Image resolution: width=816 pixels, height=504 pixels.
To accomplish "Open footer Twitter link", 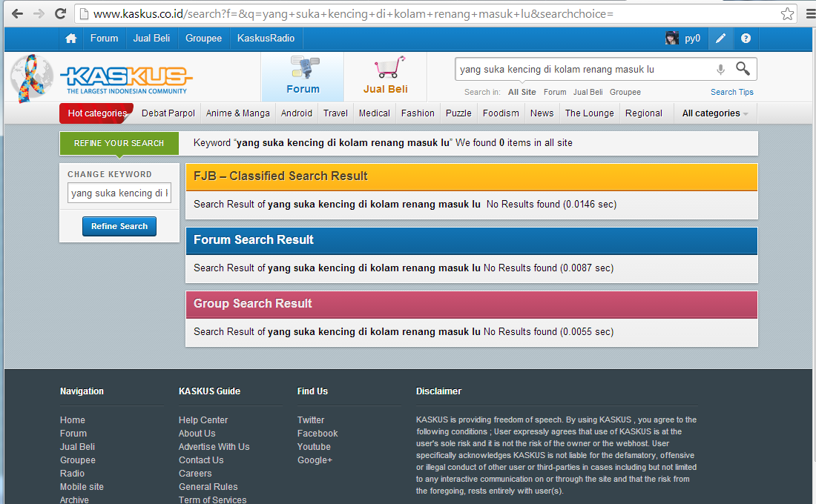I will pos(311,420).
